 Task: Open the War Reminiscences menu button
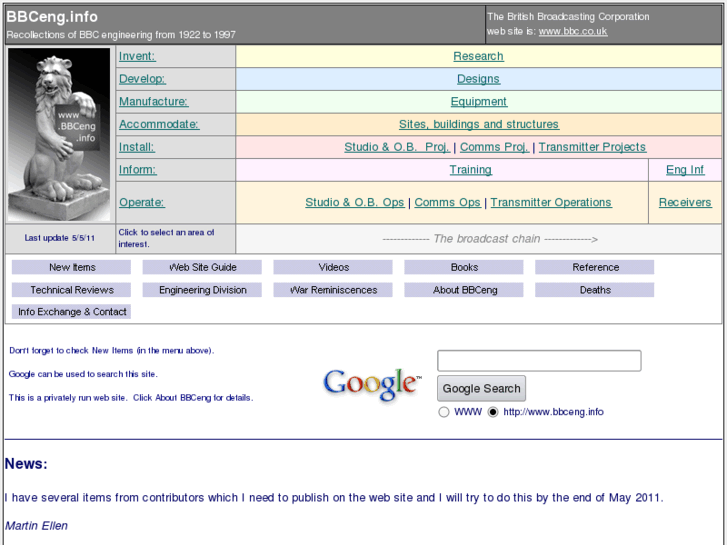(333, 290)
